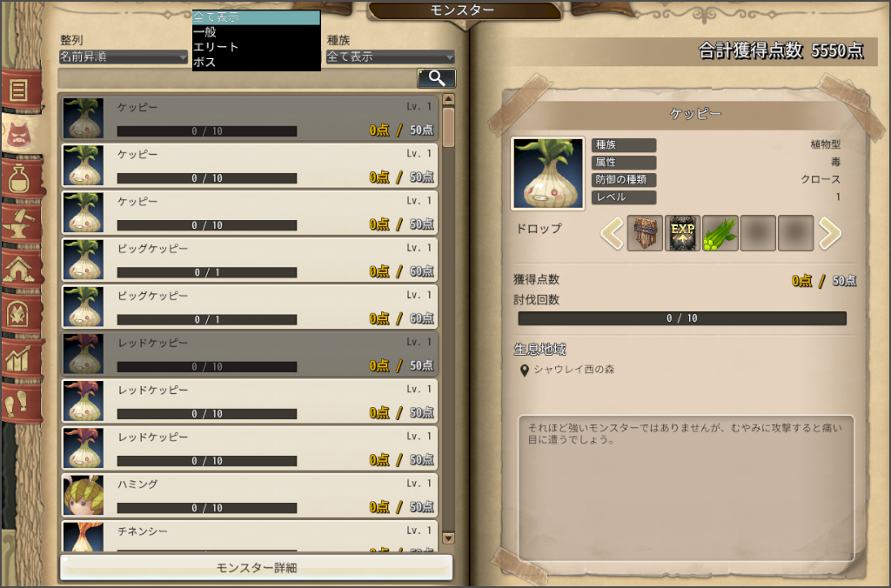Open the 種族 race filter dropdown
Viewport: 891px width, 588px height.
coord(391,57)
